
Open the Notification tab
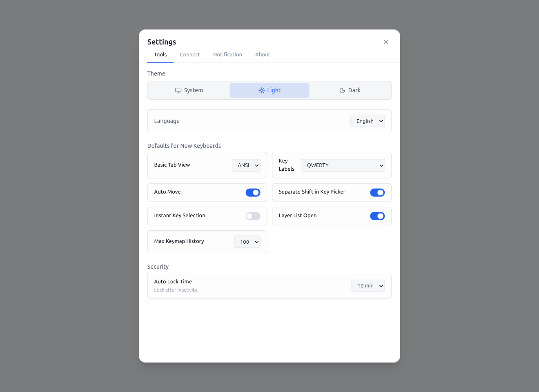(227, 54)
